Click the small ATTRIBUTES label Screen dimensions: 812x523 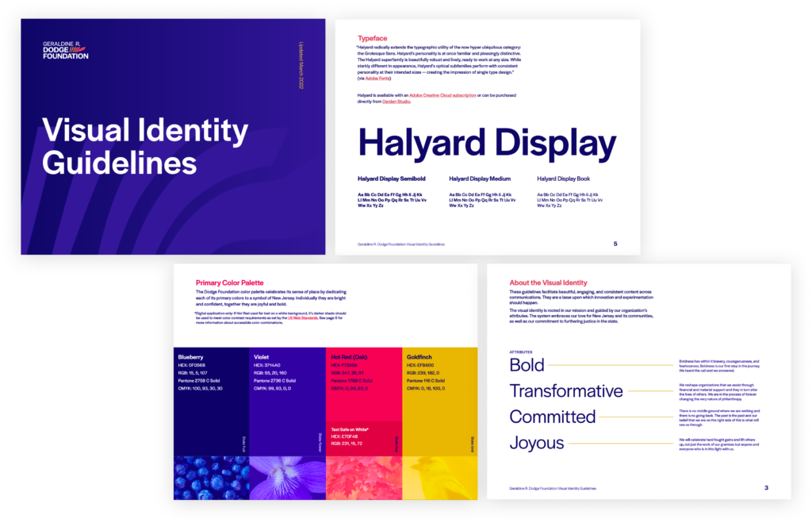(x=520, y=352)
